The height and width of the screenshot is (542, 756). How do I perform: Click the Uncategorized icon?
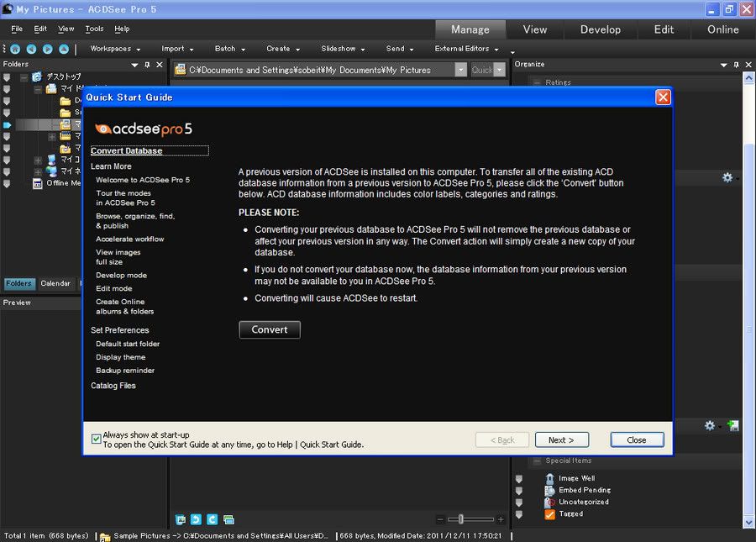(x=549, y=502)
